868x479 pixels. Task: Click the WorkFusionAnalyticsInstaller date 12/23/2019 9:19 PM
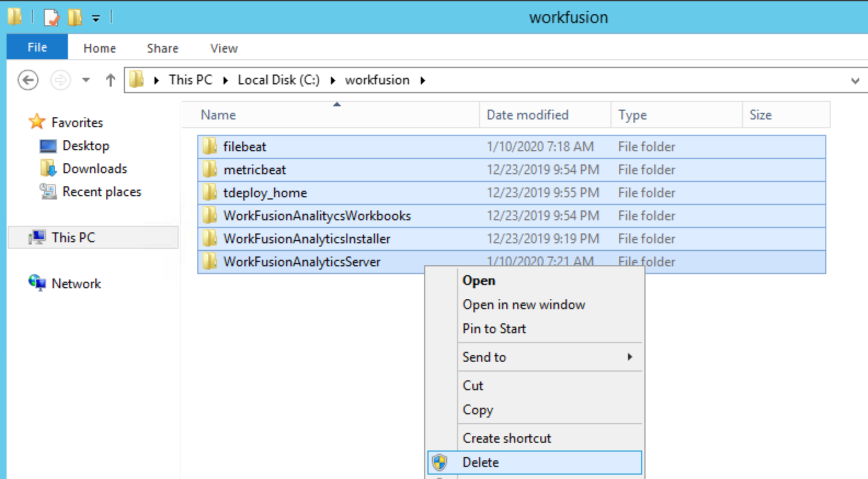click(x=543, y=238)
